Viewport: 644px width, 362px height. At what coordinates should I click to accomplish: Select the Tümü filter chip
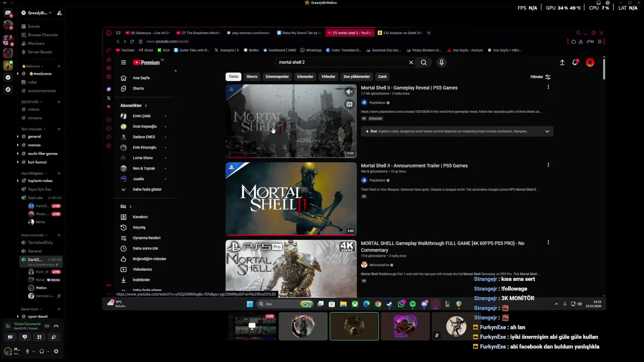[x=233, y=77]
